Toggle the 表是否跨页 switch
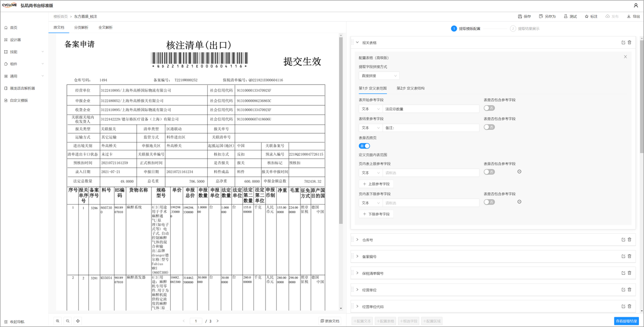 [364, 146]
